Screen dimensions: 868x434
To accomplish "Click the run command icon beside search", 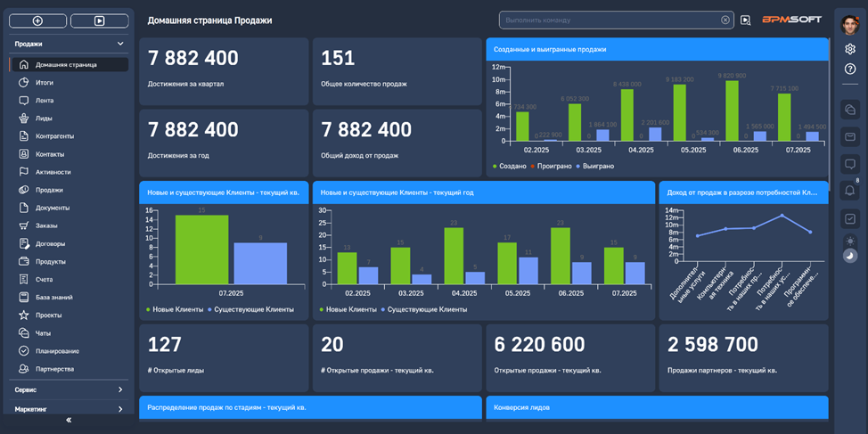I will pos(745,20).
